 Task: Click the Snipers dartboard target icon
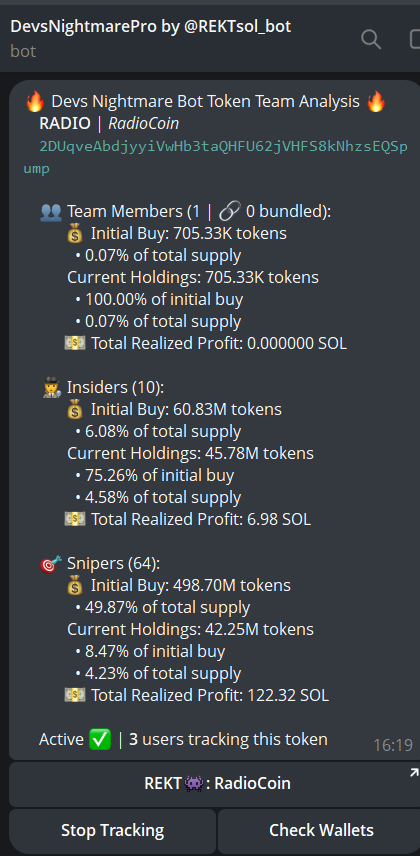(51, 564)
